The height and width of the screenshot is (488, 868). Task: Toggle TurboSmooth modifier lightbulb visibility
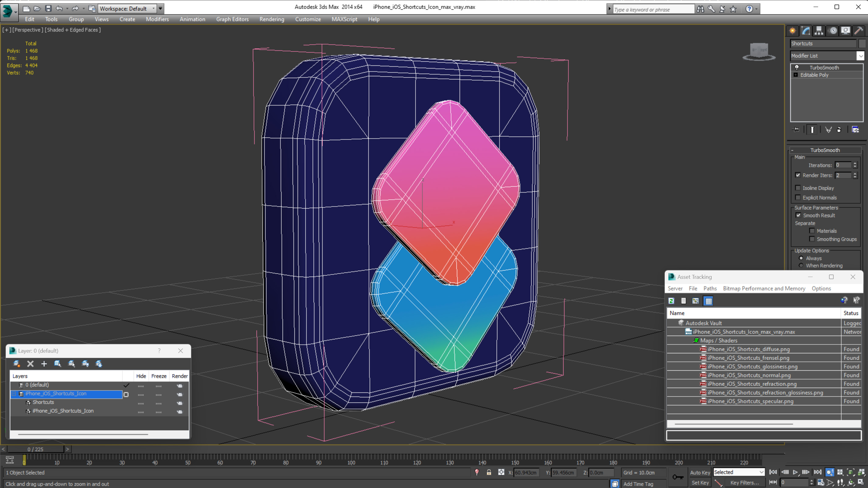(x=797, y=67)
